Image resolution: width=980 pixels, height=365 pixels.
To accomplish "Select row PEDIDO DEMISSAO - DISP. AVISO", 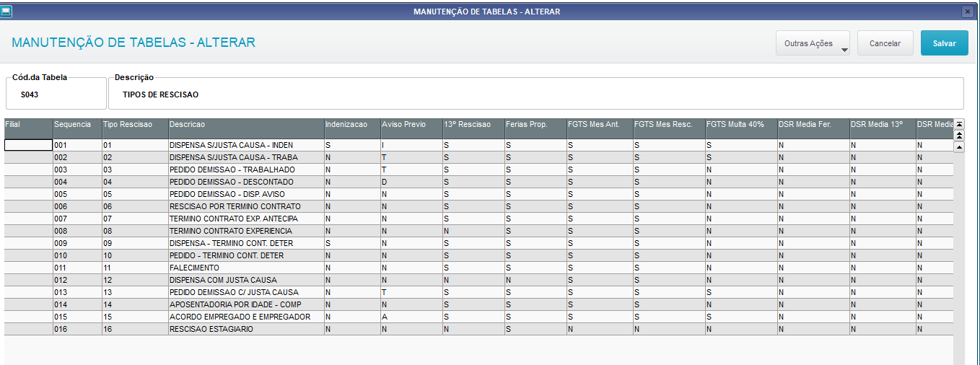I will (x=479, y=194).
